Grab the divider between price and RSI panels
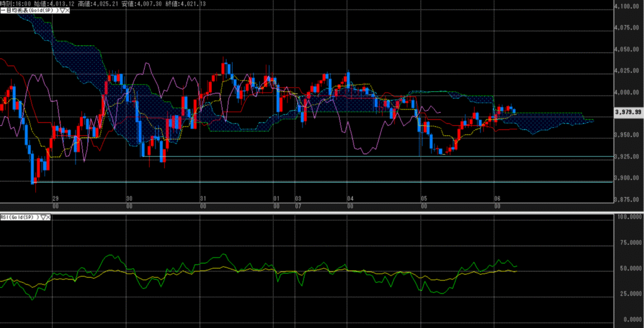The height and width of the screenshot is (328, 644). pyautogui.click(x=314, y=212)
